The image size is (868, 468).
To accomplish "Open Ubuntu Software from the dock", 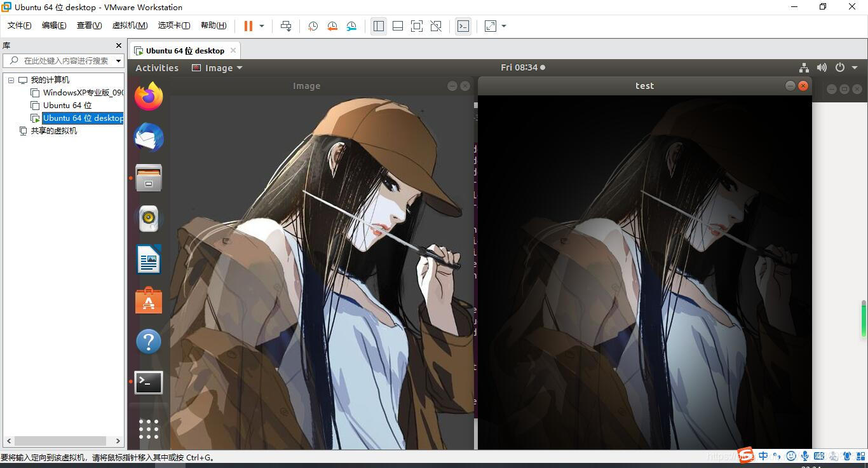I will (x=149, y=300).
